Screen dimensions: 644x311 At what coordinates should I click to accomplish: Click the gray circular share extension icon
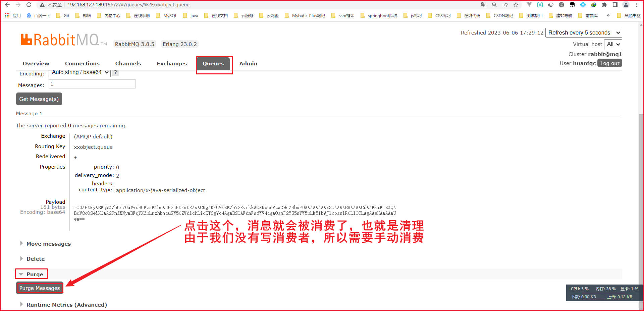(561, 5)
